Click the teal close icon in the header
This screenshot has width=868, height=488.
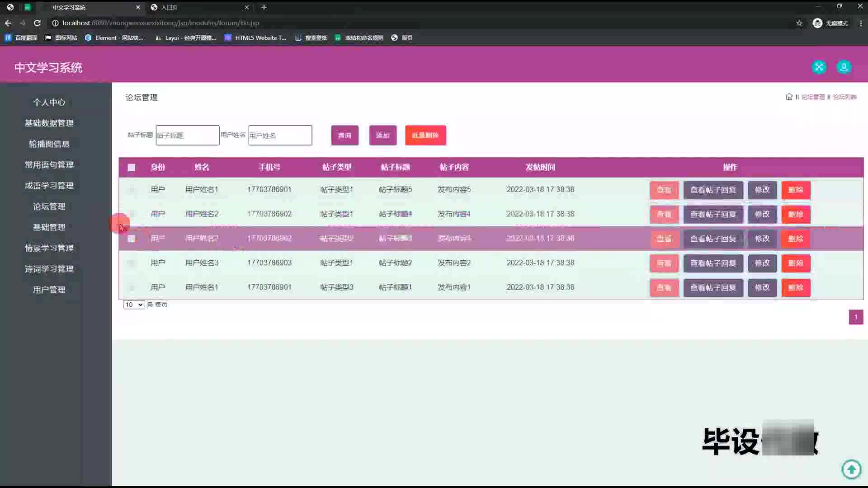(x=819, y=67)
